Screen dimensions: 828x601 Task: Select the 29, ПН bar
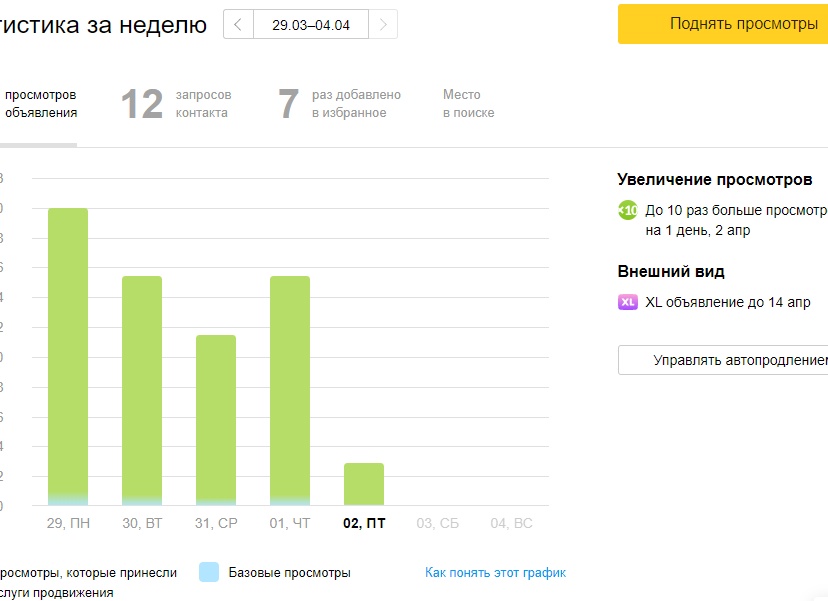coord(68,357)
